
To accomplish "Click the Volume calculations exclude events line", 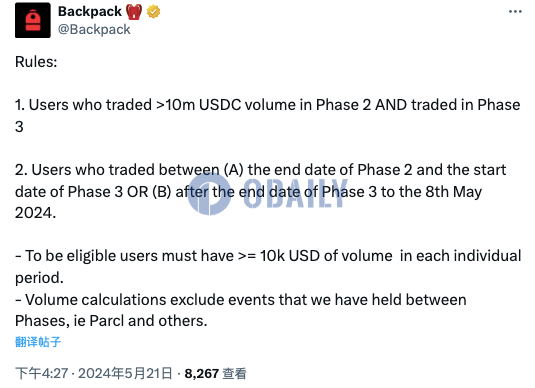I will (x=241, y=310).
